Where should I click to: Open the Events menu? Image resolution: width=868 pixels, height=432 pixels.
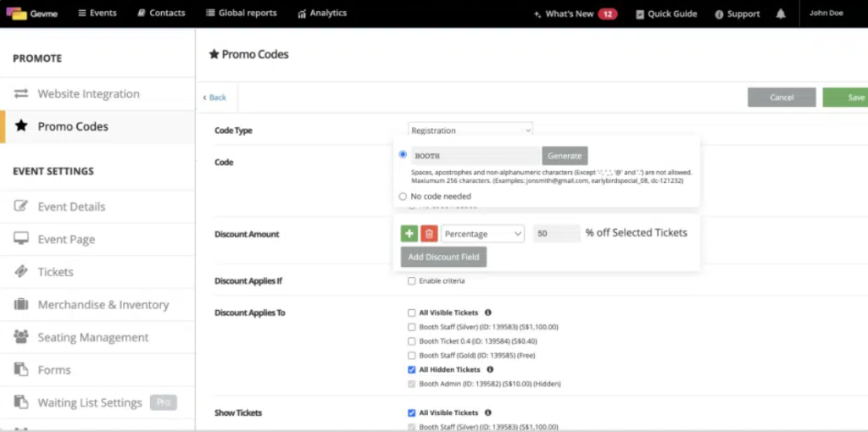coord(97,14)
